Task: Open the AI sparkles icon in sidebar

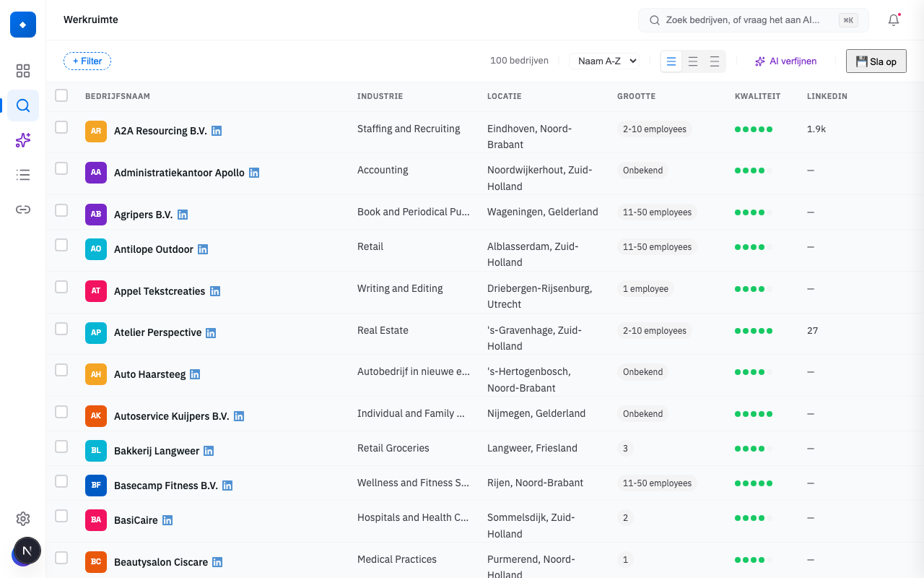Action: click(x=23, y=140)
